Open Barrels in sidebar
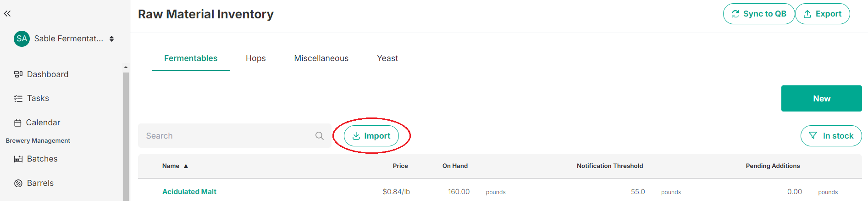868x201 pixels. click(x=40, y=183)
